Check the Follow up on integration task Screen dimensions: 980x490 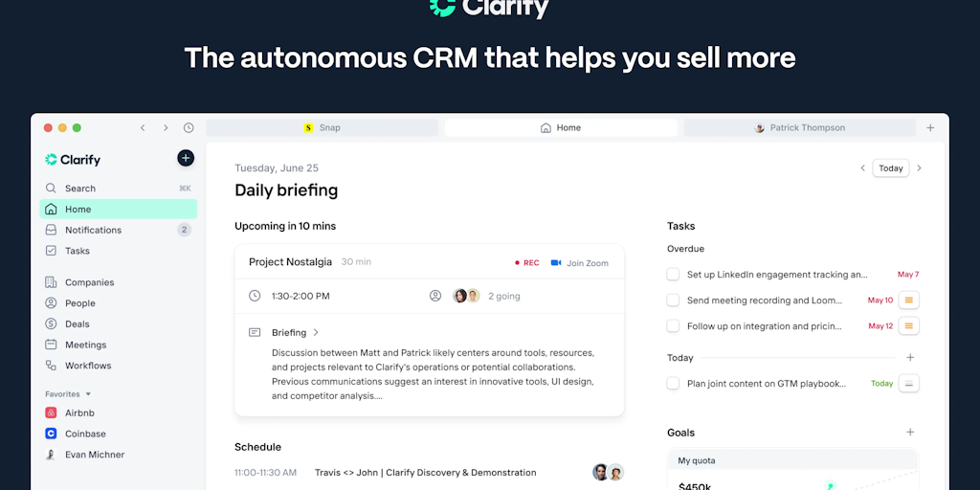[673, 325]
